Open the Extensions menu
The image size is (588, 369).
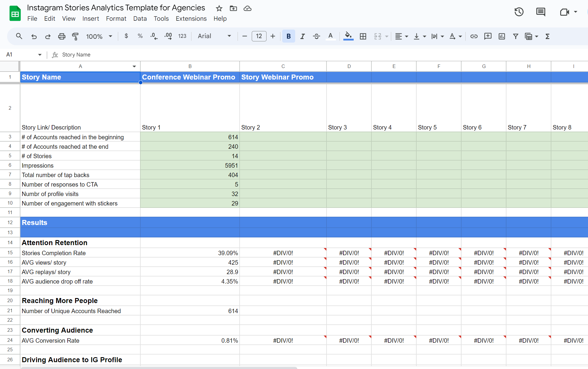coord(191,19)
